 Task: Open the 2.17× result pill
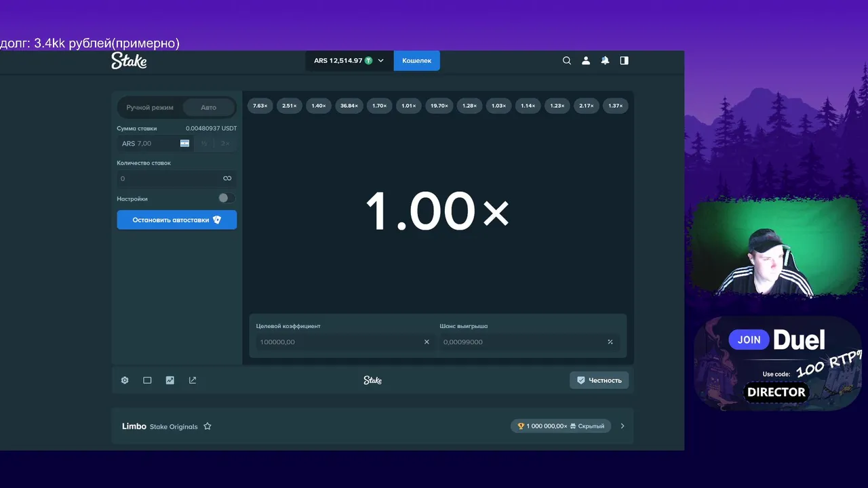[587, 106]
